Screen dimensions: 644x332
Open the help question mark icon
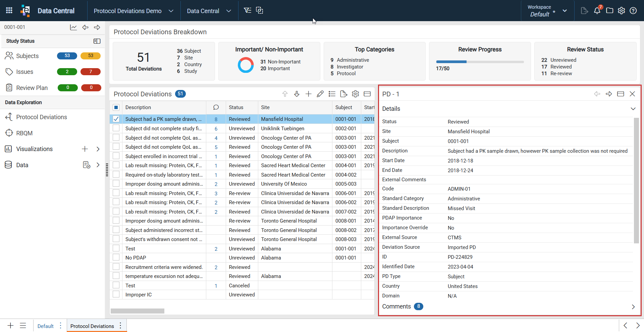pyautogui.click(x=633, y=10)
